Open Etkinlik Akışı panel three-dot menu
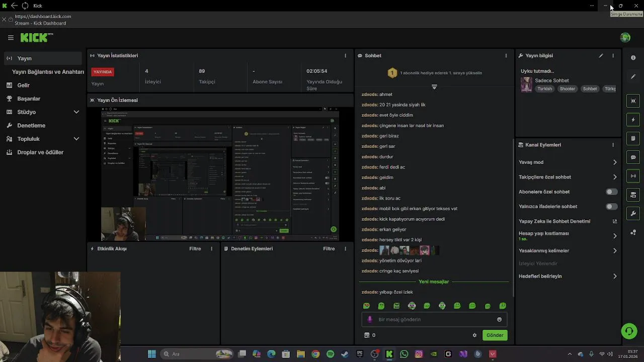The width and height of the screenshot is (644, 362). click(x=211, y=249)
